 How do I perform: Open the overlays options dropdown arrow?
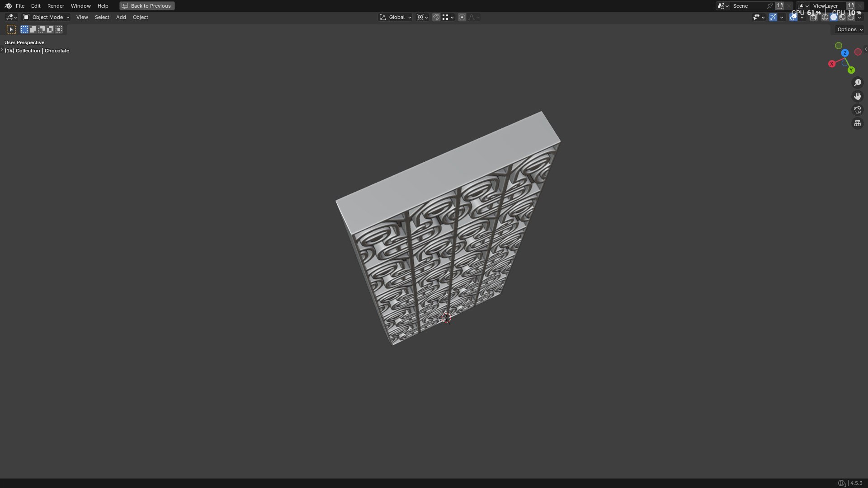pos(802,17)
